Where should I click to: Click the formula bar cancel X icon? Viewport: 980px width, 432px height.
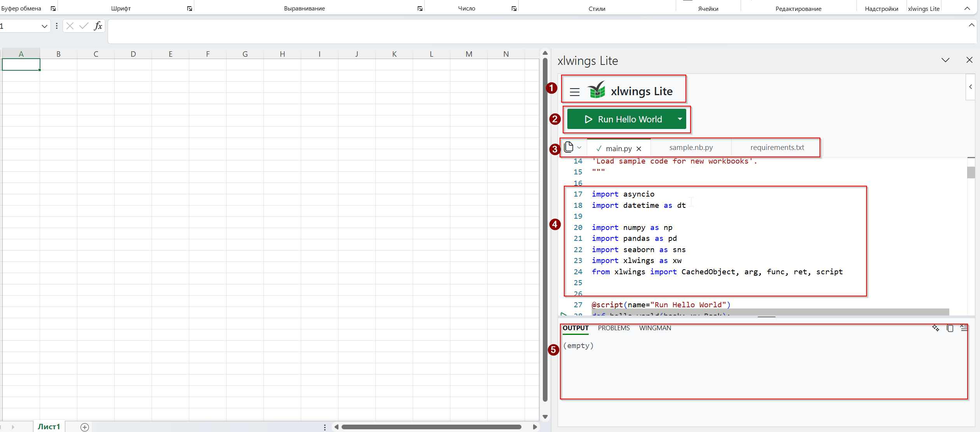(70, 26)
